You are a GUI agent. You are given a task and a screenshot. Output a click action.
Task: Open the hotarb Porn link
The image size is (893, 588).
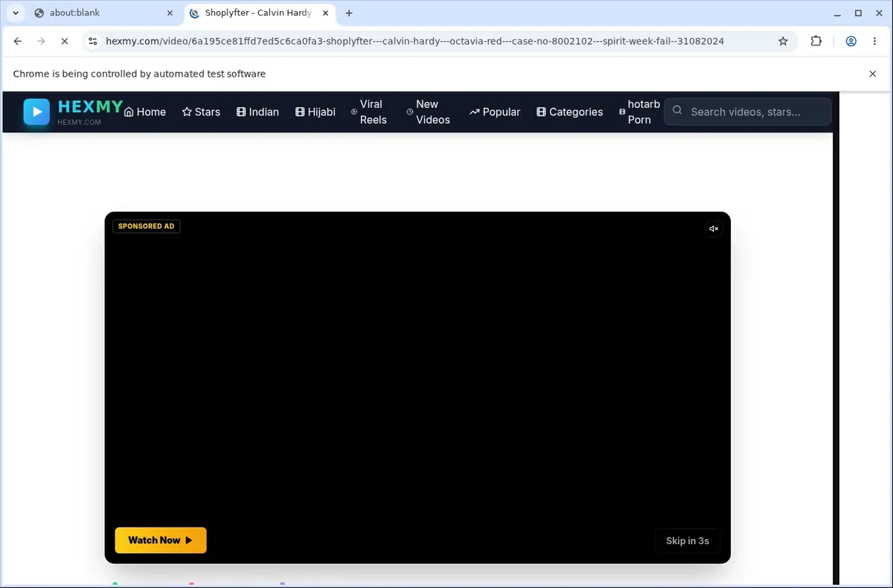(x=640, y=112)
